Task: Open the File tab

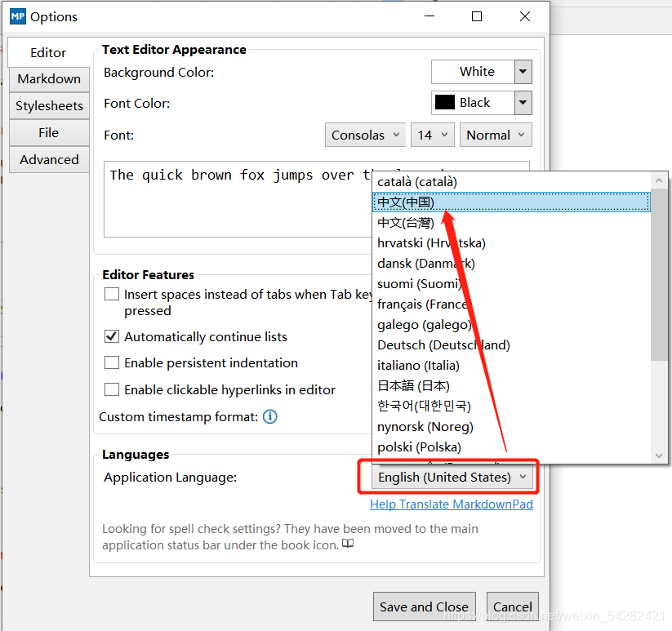Action: (49, 133)
